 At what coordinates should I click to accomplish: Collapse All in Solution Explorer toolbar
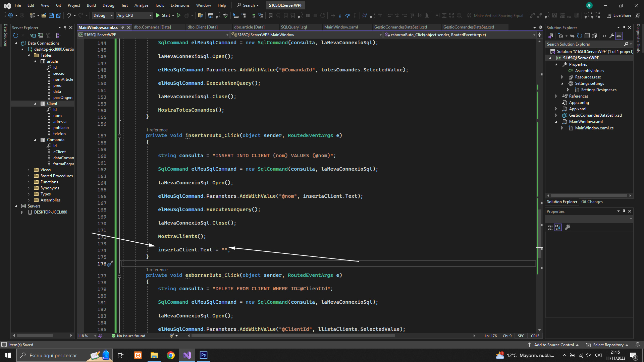[x=587, y=36]
